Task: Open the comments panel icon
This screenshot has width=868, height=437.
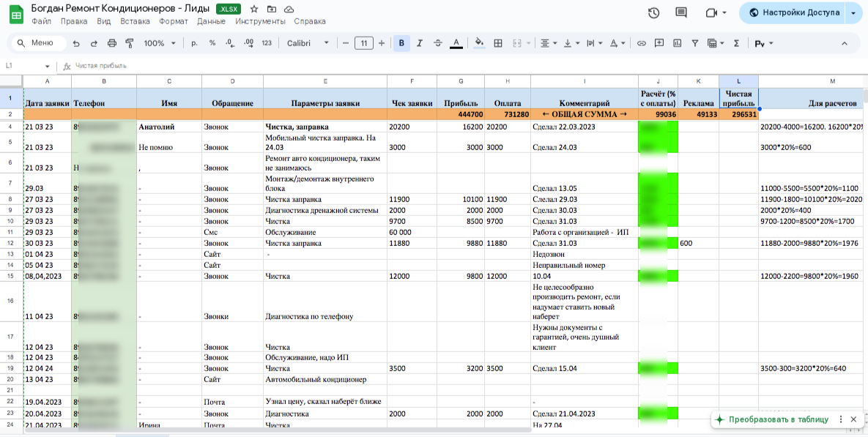Action: (x=681, y=12)
